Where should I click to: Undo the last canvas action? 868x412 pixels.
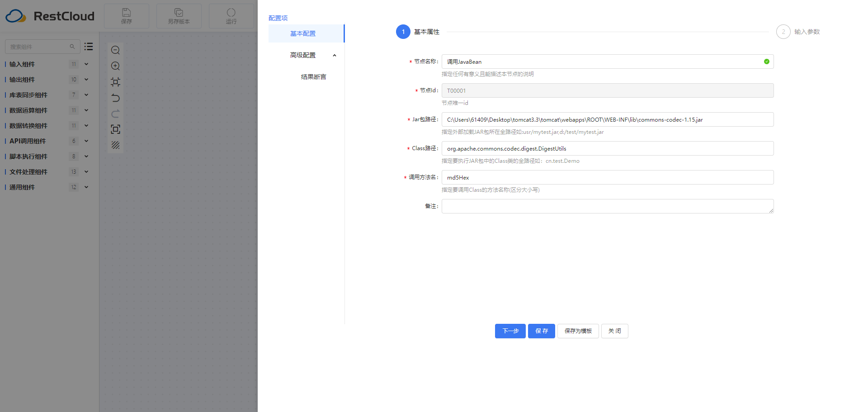tap(115, 98)
